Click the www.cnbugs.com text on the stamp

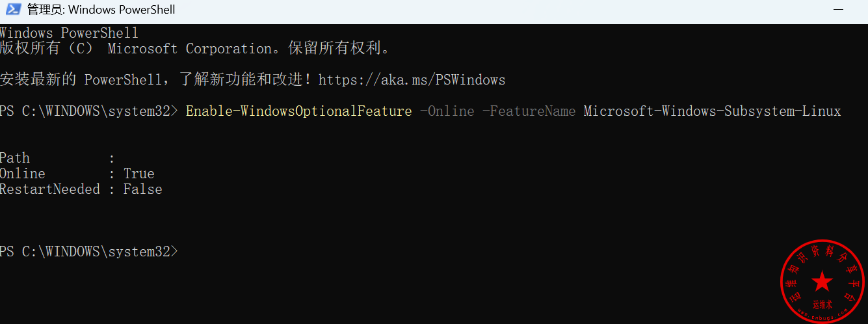click(x=822, y=317)
